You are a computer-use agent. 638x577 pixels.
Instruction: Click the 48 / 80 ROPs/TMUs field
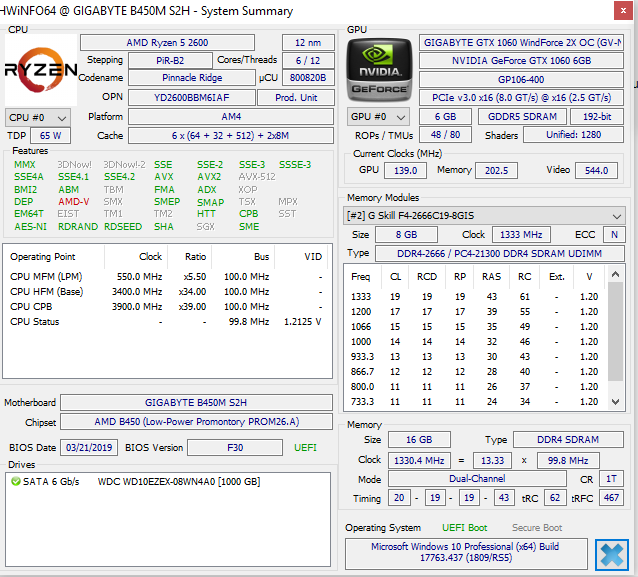pos(446,135)
